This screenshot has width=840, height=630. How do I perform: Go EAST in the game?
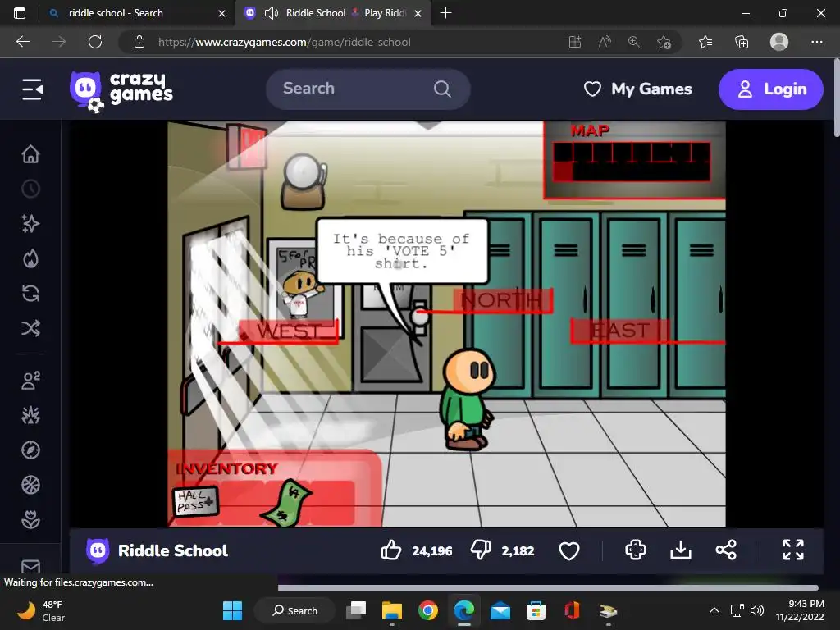pos(620,331)
